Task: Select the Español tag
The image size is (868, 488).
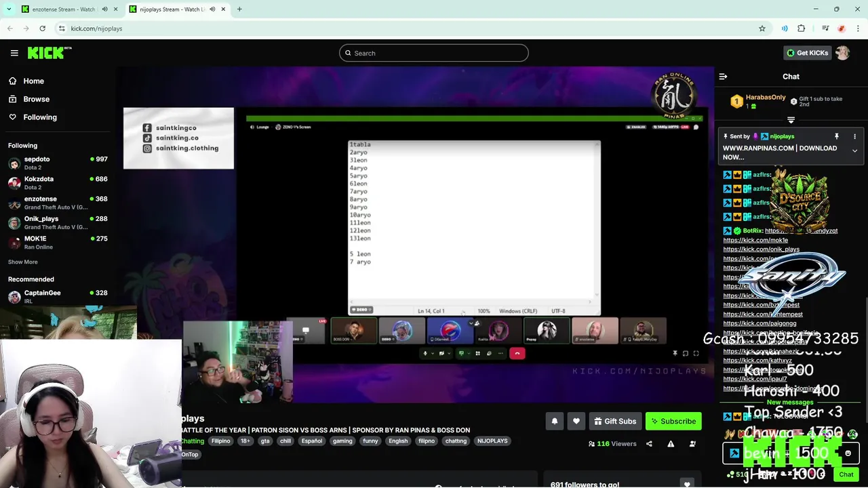Action: pos(312,441)
